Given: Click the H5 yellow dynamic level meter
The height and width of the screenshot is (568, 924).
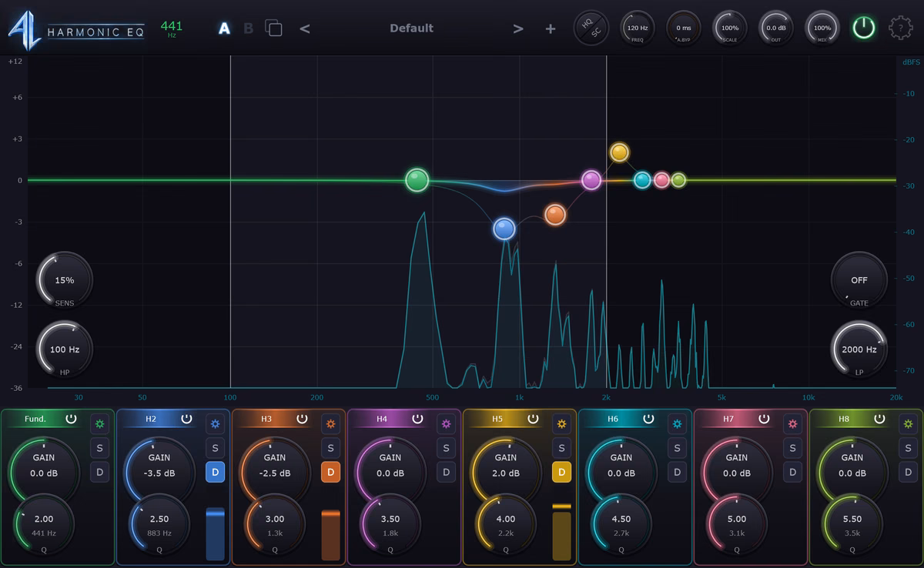Looking at the screenshot, I should point(561,531).
